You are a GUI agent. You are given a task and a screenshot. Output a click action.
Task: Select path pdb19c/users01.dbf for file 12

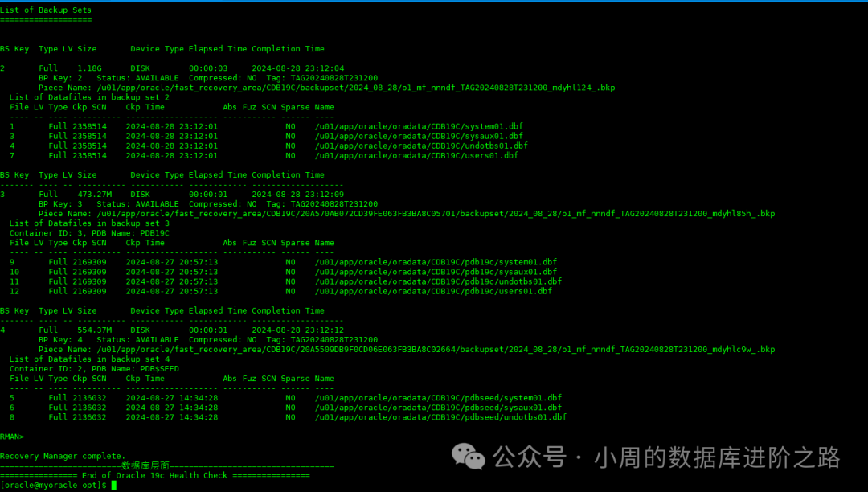(x=433, y=291)
